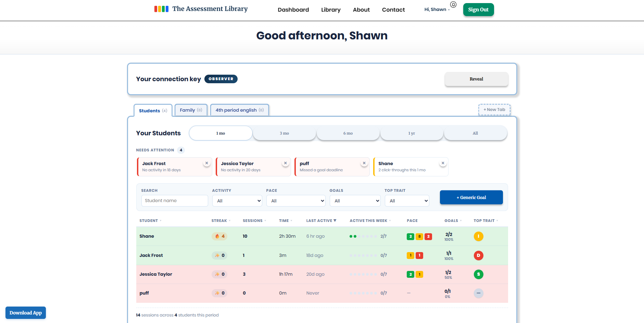Open the Activity filter dropdown

(x=237, y=201)
